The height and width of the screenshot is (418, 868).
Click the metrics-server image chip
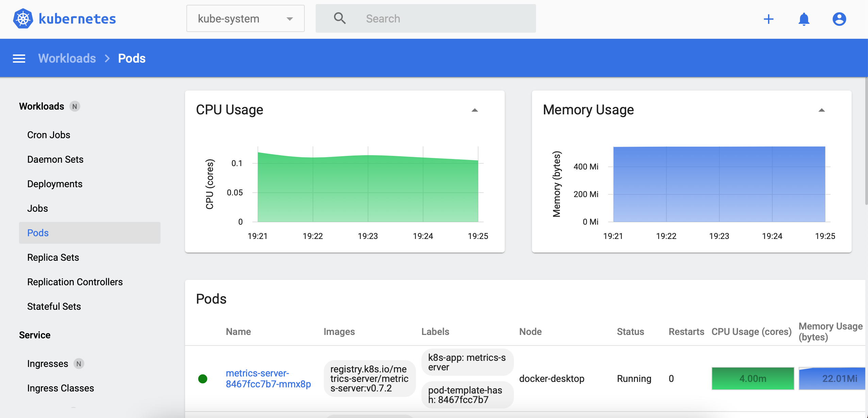click(x=369, y=379)
